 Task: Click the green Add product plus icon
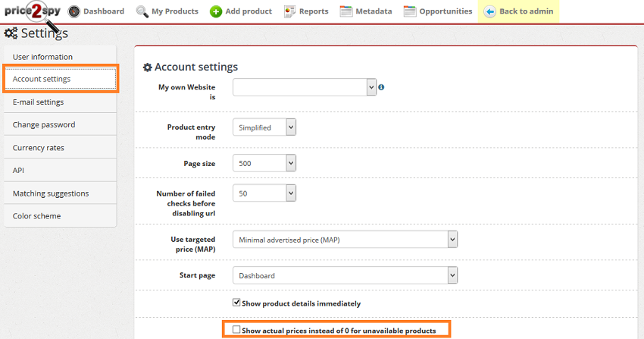pyautogui.click(x=216, y=11)
